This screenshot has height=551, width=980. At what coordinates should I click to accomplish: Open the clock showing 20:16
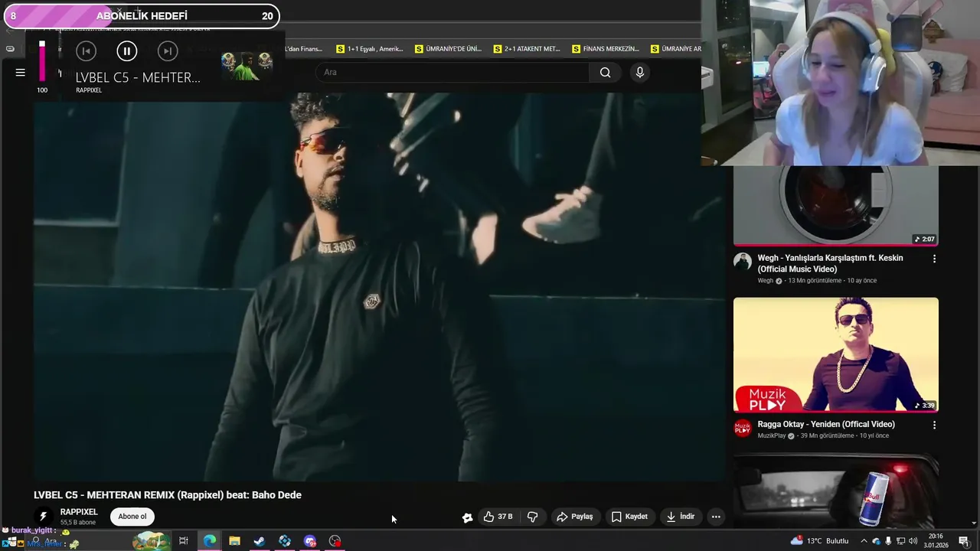click(936, 541)
